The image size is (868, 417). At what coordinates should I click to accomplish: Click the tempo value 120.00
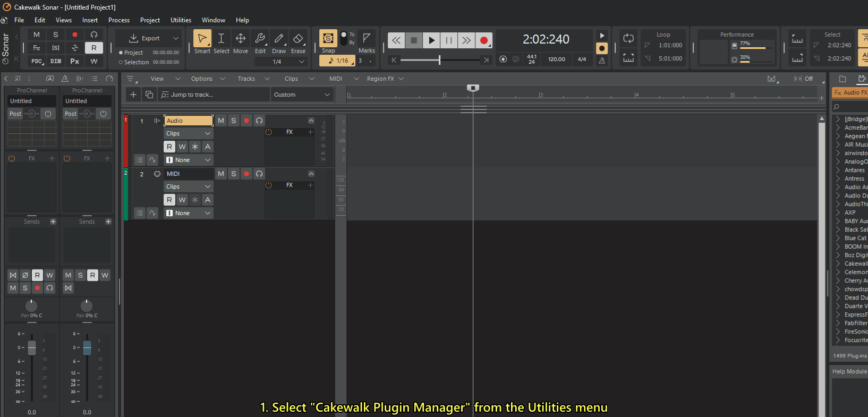[557, 59]
